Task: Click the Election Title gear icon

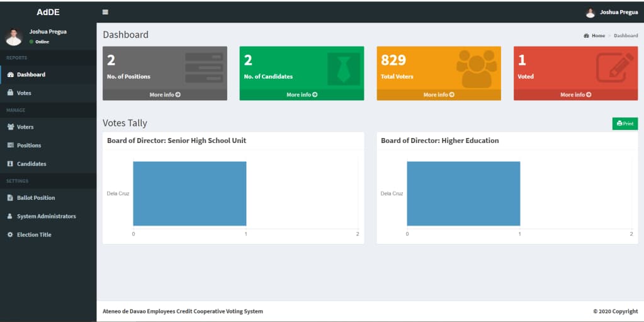Action: point(10,235)
